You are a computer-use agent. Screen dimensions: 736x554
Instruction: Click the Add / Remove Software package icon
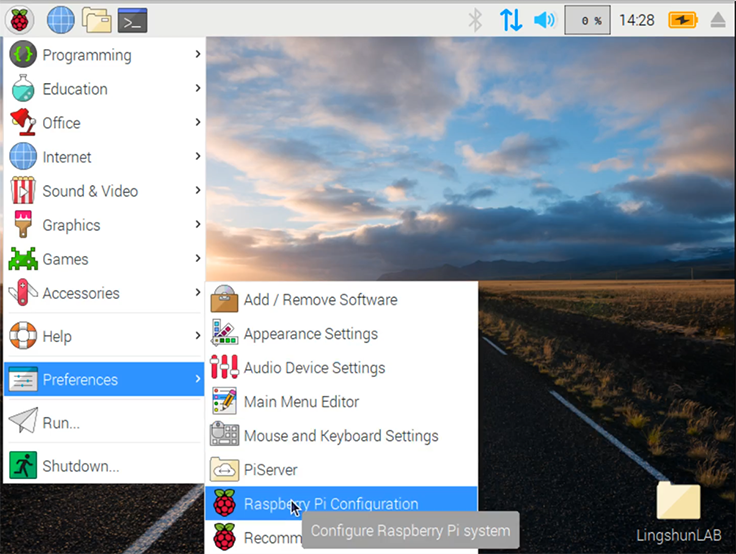pos(224,299)
